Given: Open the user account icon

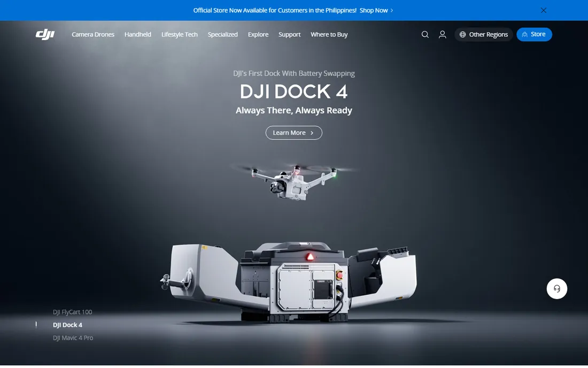Looking at the screenshot, I should [443, 35].
